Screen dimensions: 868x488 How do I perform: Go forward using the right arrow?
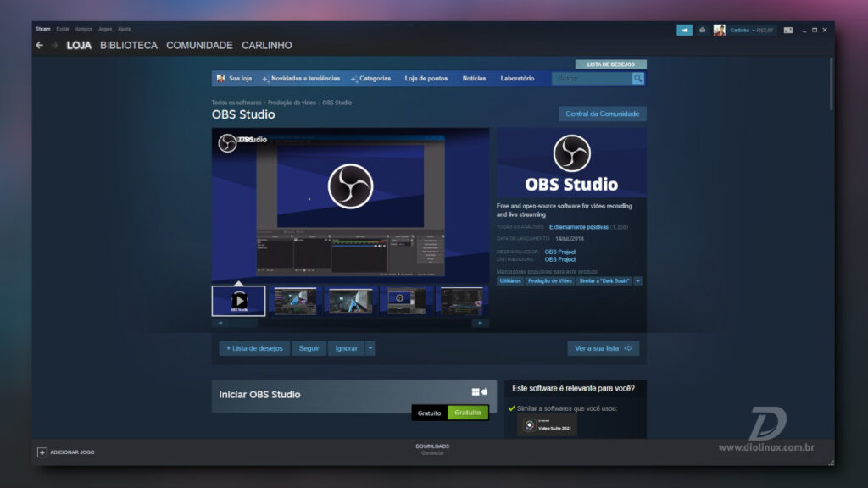coord(54,46)
